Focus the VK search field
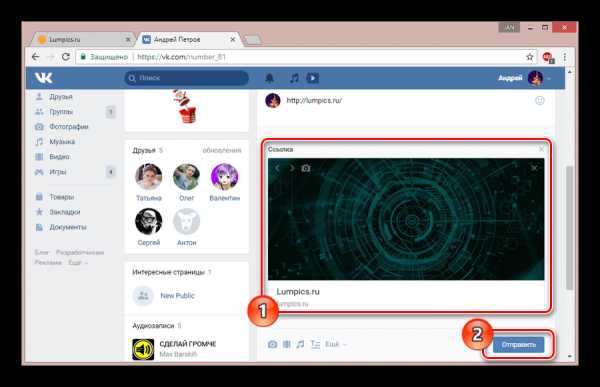This screenshot has height=387, width=600. 187,78
